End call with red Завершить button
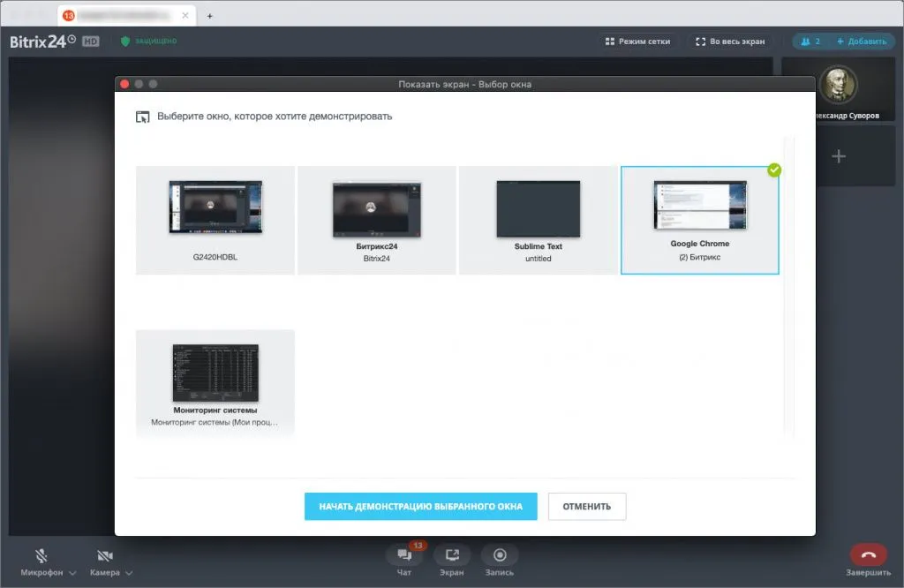The height and width of the screenshot is (588, 904). (868, 554)
